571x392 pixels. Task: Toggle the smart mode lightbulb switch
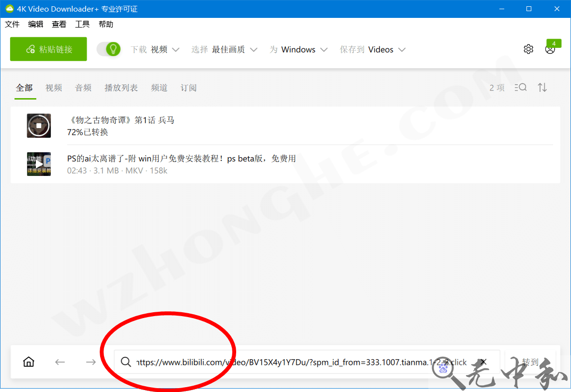click(108, 49)
